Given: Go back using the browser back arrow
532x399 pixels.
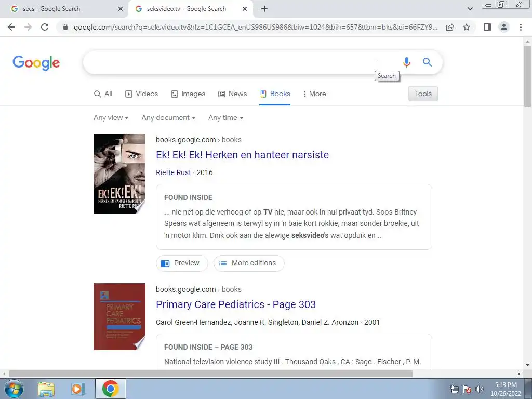Looking at the screenshot, I should 11,27.
